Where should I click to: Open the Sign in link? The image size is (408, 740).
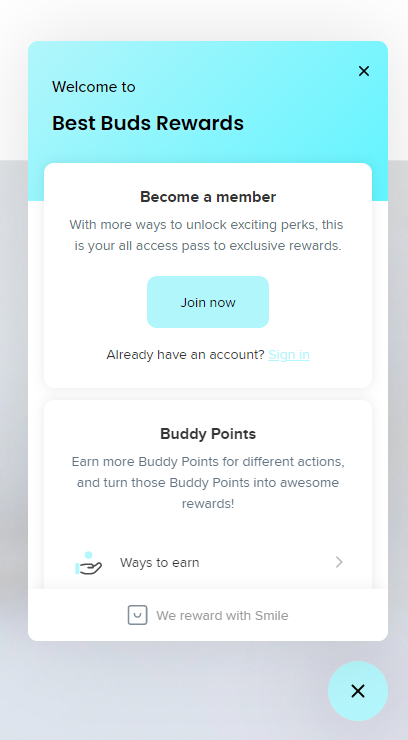[x=289, y=354]
